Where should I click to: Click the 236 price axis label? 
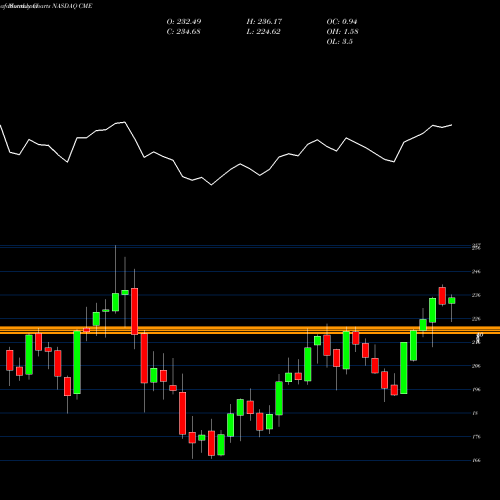(x=476, y=295)
